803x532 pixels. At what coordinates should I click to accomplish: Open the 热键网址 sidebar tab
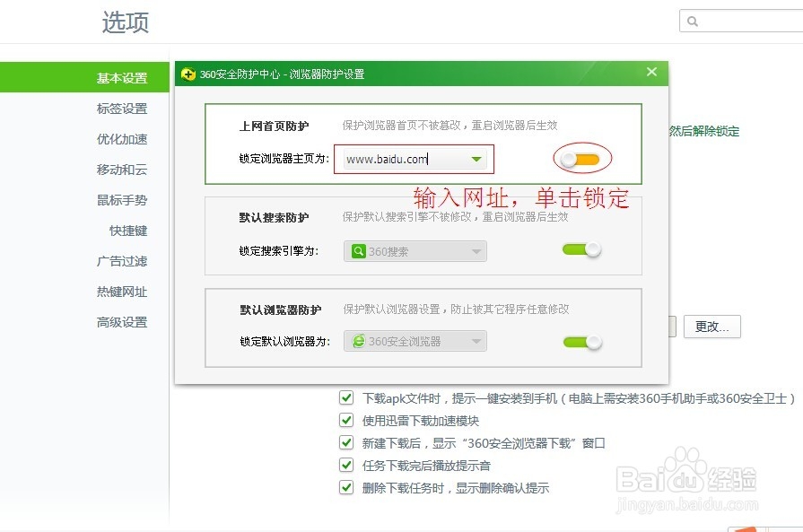(122, 292)
